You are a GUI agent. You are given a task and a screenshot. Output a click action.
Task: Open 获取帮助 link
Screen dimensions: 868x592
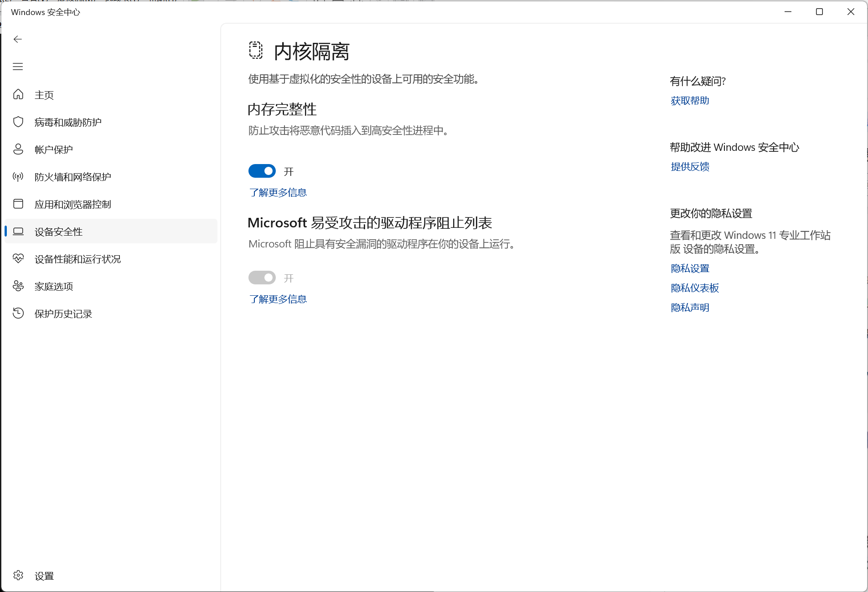point(689,100)
